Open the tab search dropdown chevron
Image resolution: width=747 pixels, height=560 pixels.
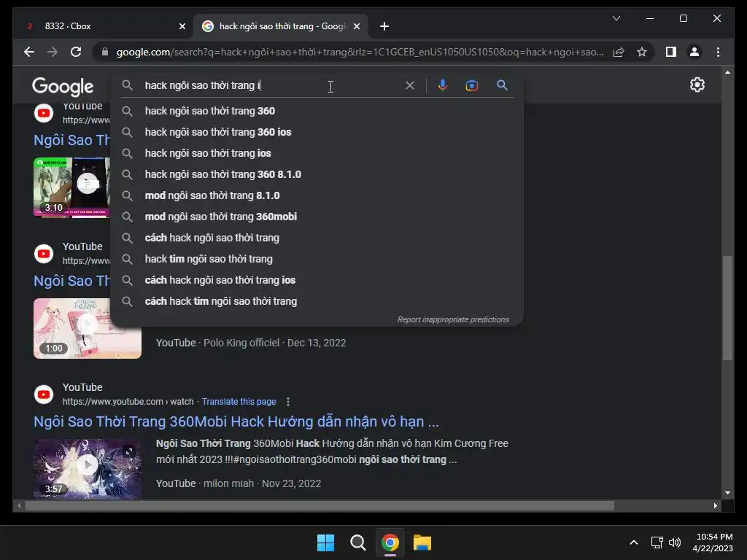tap(616, 18)
